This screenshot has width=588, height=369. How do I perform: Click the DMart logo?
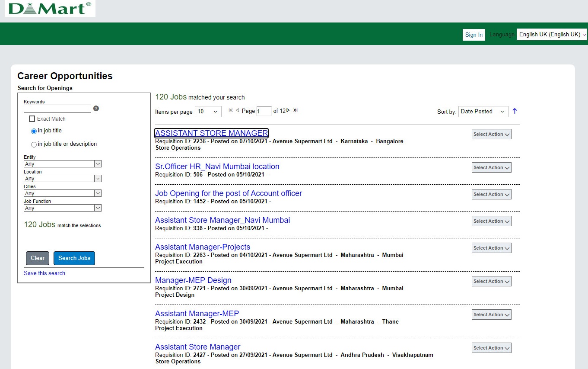point(50,9)
